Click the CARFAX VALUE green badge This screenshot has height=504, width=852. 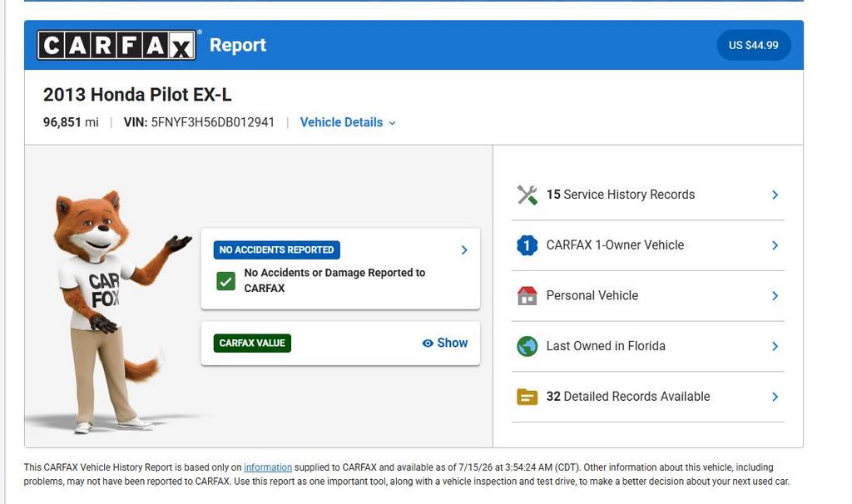(x=252, y=343)
